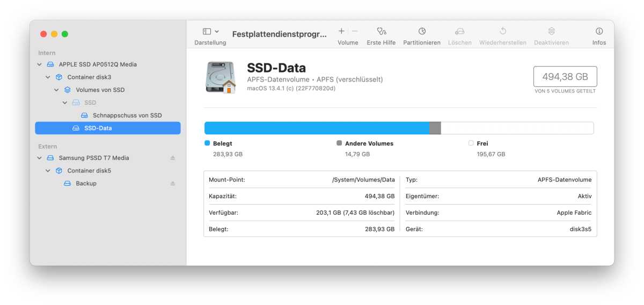644x305 pixels.
Task: Click the 195,67 GB free value
Action: point(491,154)
